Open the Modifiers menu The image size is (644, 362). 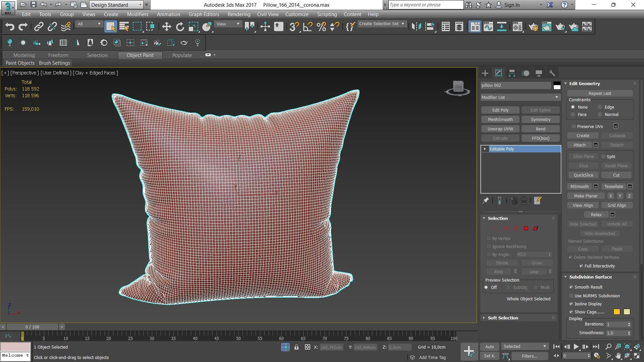click(x=138, y=14)
